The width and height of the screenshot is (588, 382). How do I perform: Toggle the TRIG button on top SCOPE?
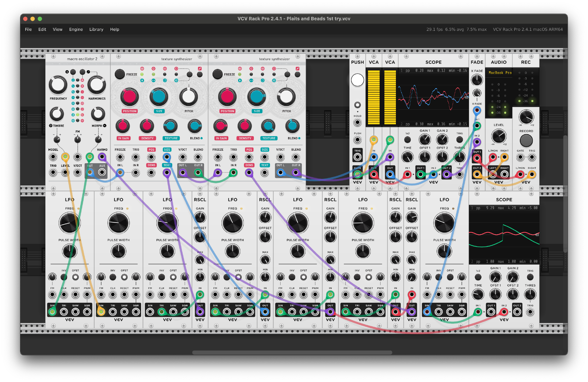pos(459,140)
